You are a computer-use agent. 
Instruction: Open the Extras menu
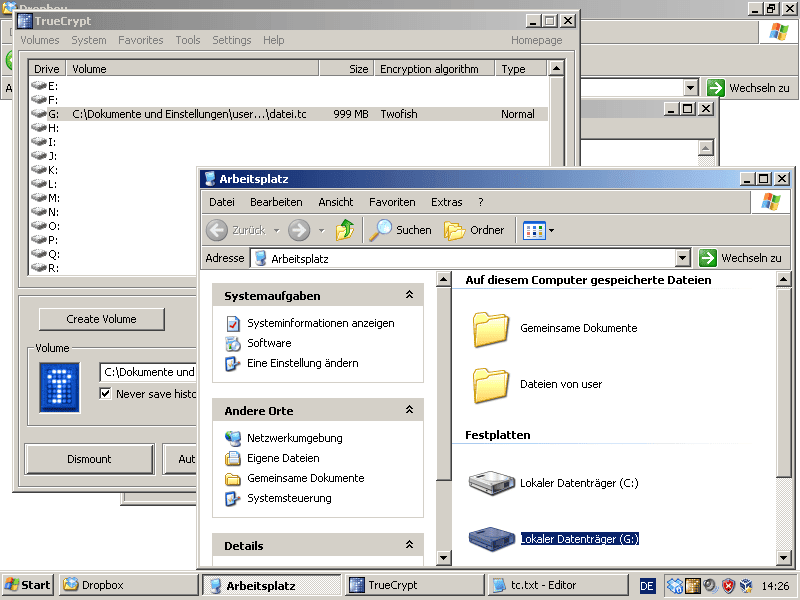coord(446,202)
